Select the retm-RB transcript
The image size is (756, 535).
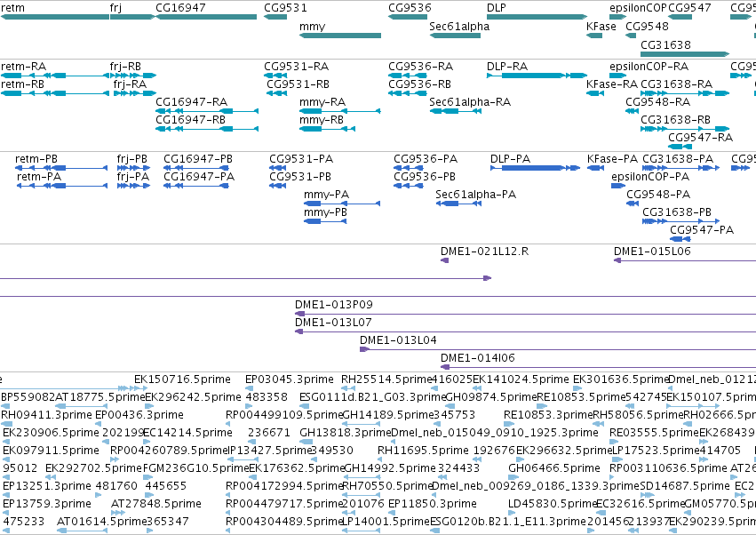click(54, 93)
